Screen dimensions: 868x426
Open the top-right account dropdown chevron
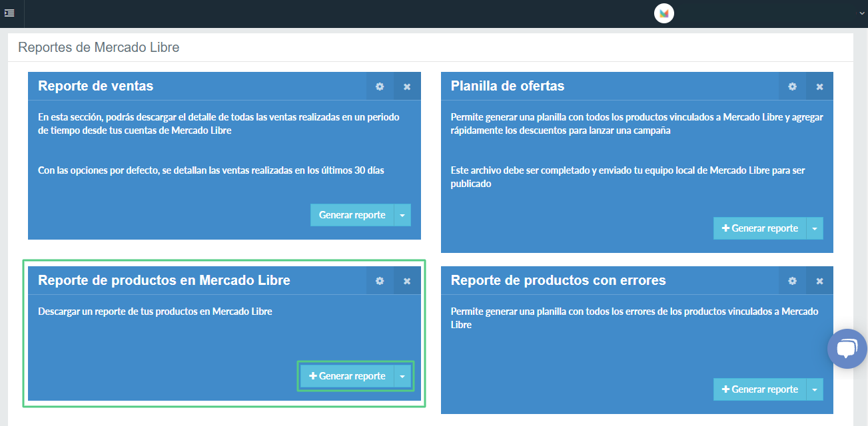pyautogui.click(x=862, y=13)
